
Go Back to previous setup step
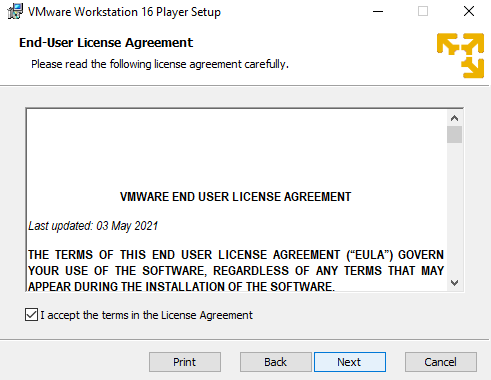[275, 362]
